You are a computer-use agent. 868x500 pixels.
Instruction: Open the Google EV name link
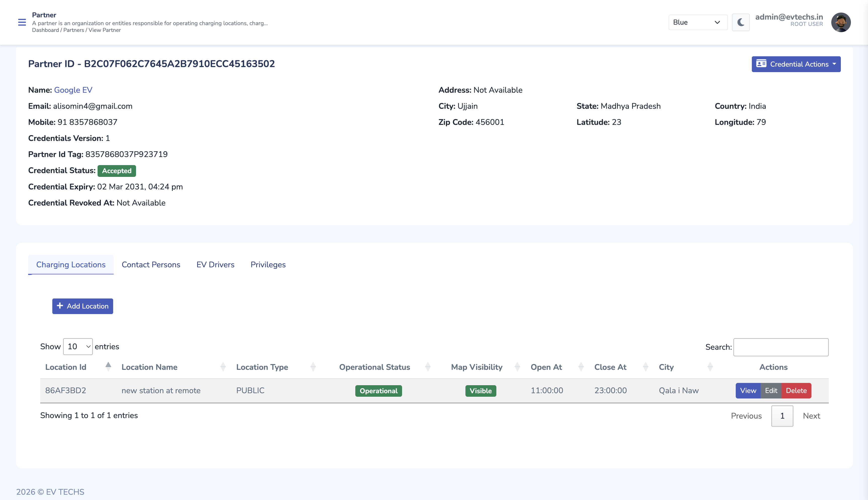tap(73, 90)
